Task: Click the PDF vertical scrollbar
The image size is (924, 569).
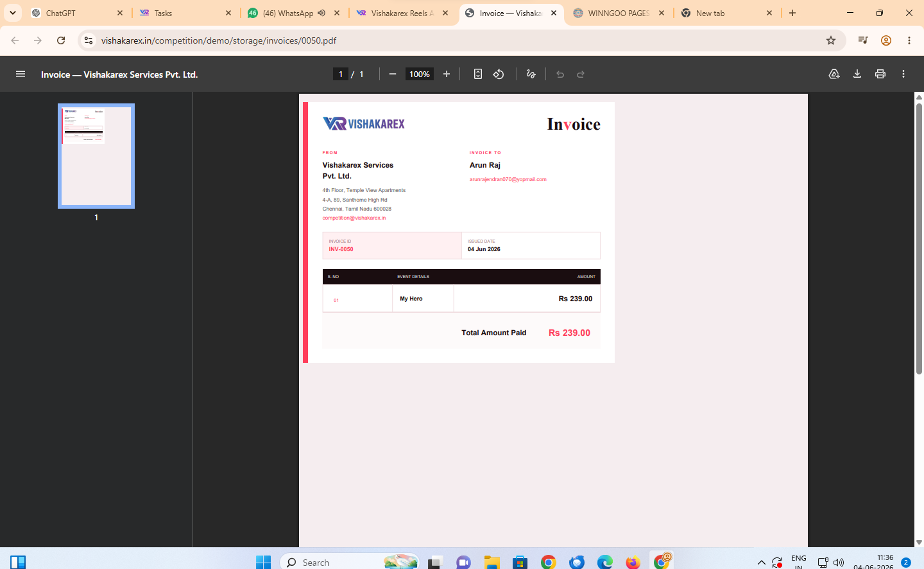Action: coord(919,238)
